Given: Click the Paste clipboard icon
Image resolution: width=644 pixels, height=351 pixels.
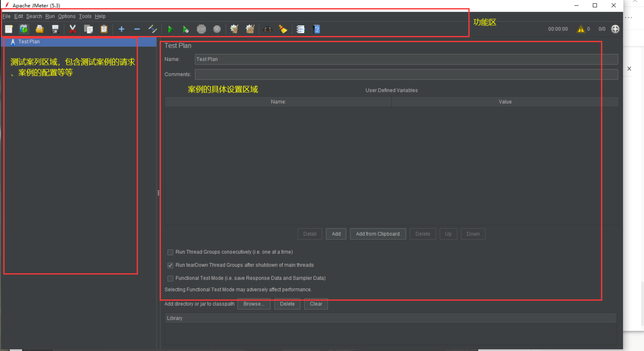Looking at the screenshot, I should coord(104,29).
